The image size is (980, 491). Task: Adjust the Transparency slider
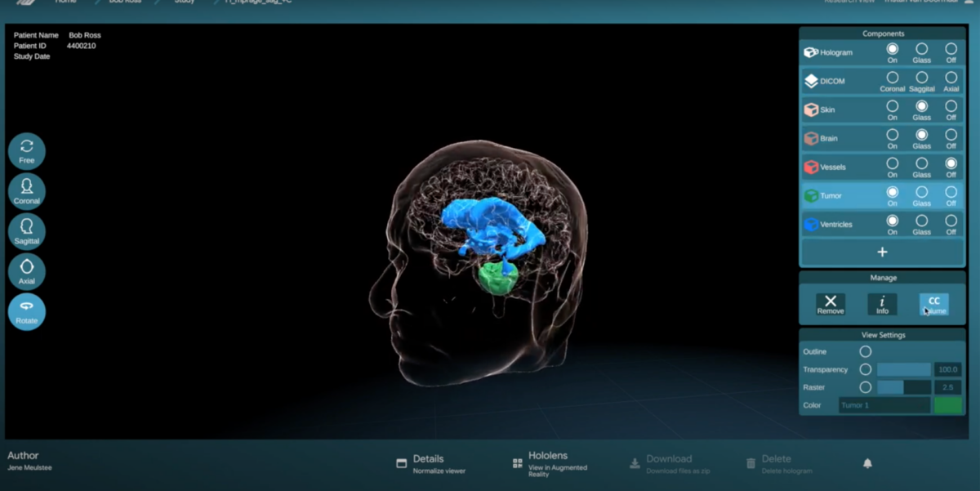click(903, 369)
